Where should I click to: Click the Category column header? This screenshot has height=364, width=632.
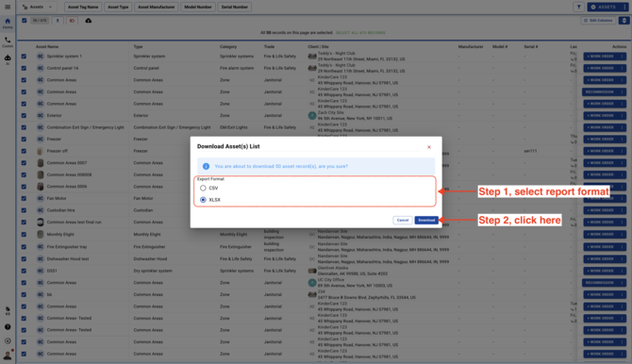pos(228,47)
